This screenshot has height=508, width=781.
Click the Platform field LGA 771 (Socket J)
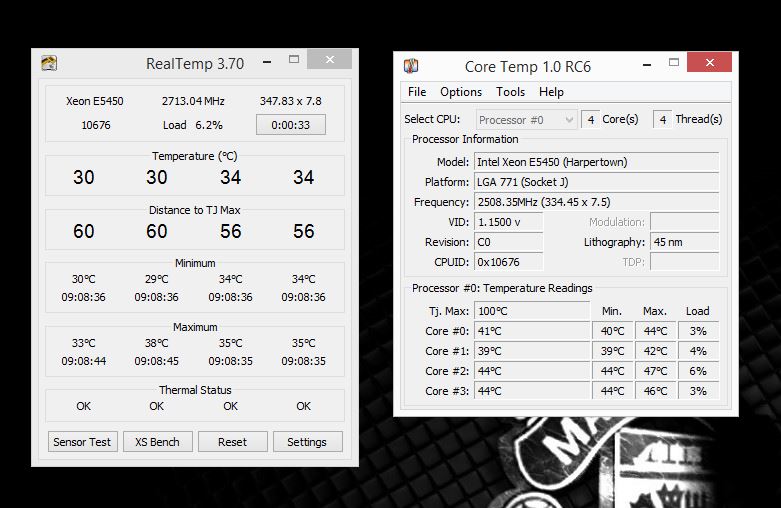coord(596,182)
